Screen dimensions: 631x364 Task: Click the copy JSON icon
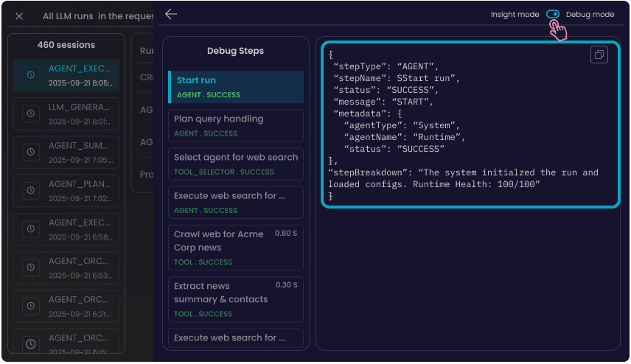point(599,55)
